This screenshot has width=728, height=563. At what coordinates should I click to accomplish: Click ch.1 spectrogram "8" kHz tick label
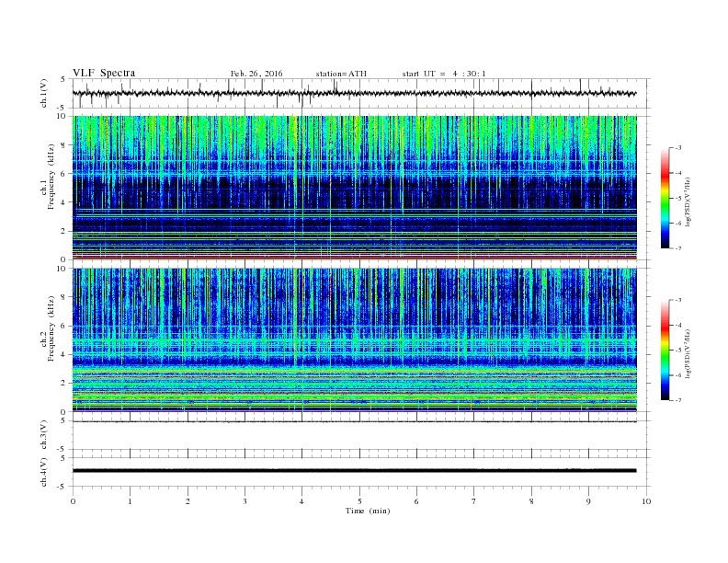[64, 145]
